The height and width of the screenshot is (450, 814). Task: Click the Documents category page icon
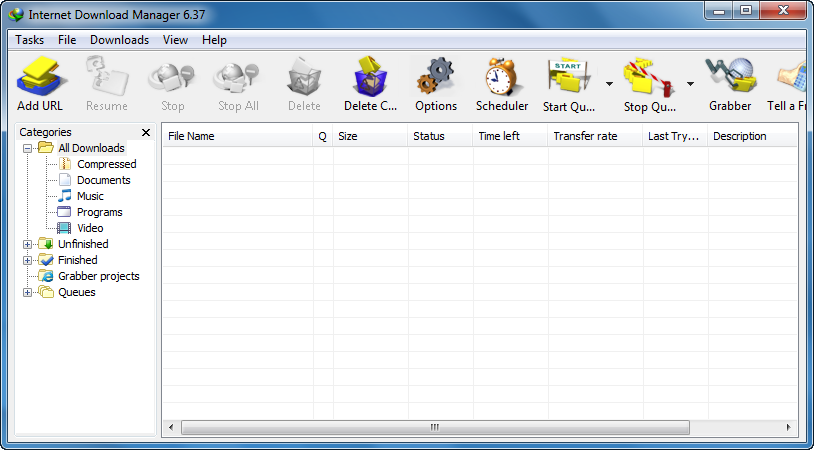pyautogui.click(x=65, y=180)
